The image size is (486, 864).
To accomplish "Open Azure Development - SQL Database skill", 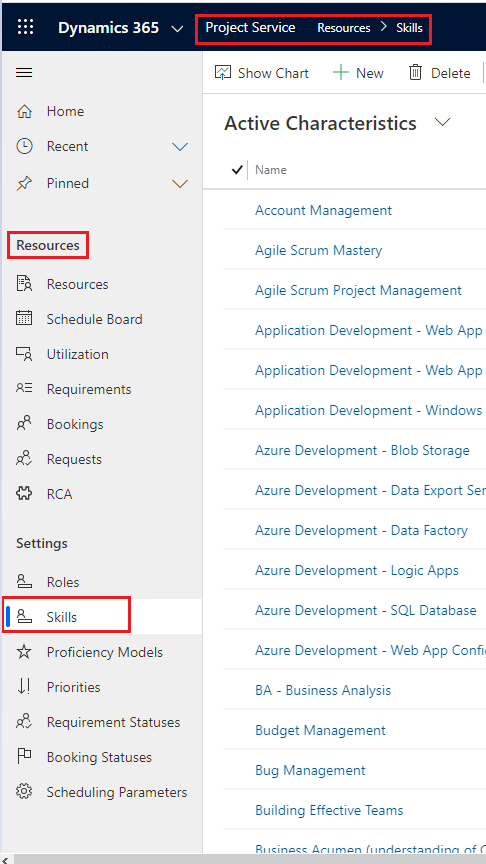I will click(x=366, y=611).
